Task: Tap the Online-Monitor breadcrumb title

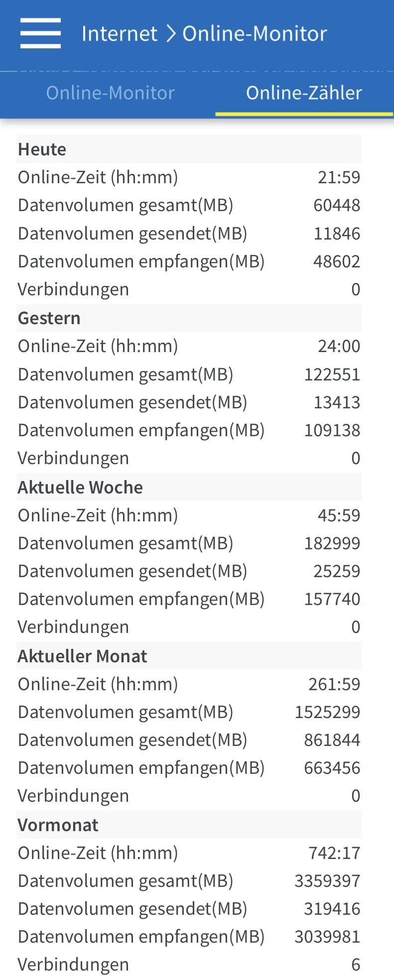Action: coord(255,34)
